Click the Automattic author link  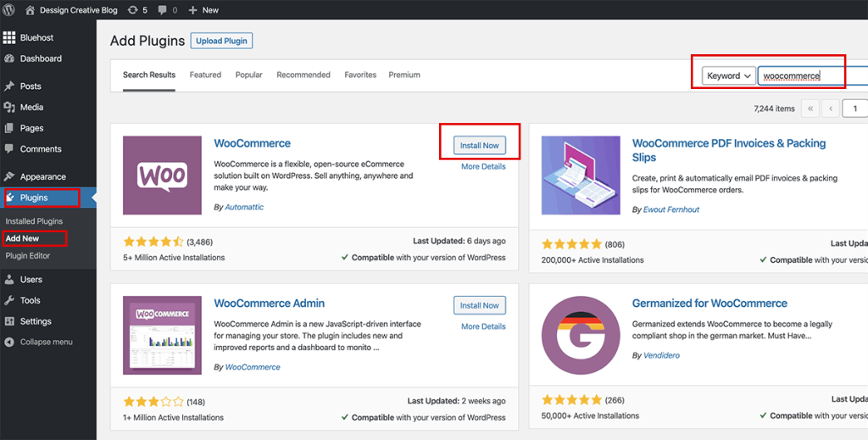[x=244, y=207]
